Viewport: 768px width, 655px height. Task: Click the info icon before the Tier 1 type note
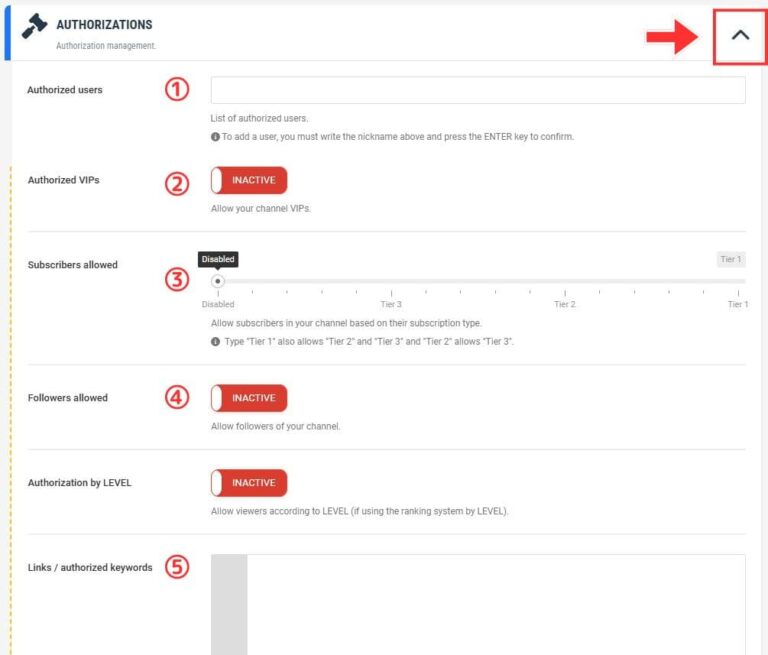click(215, 342)
